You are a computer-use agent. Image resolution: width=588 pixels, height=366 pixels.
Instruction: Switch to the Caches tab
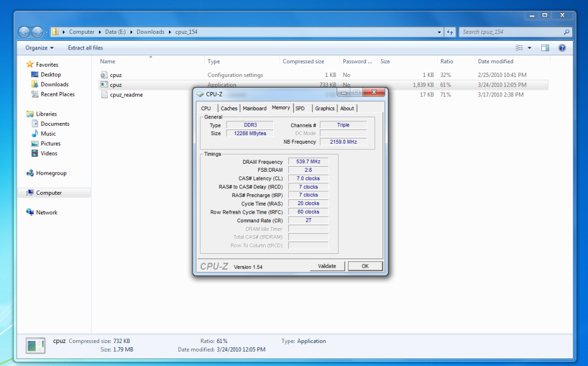pos(229,108)
